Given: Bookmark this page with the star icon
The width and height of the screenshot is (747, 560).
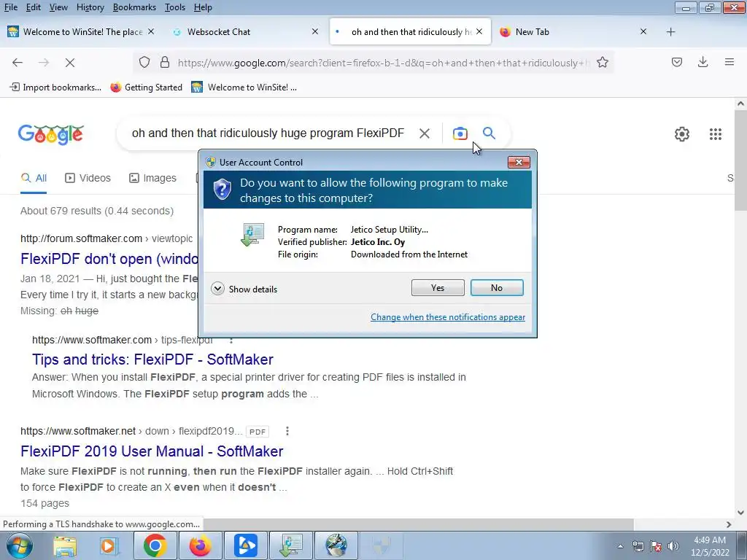Looking at the screenshot, I should 602,63.
